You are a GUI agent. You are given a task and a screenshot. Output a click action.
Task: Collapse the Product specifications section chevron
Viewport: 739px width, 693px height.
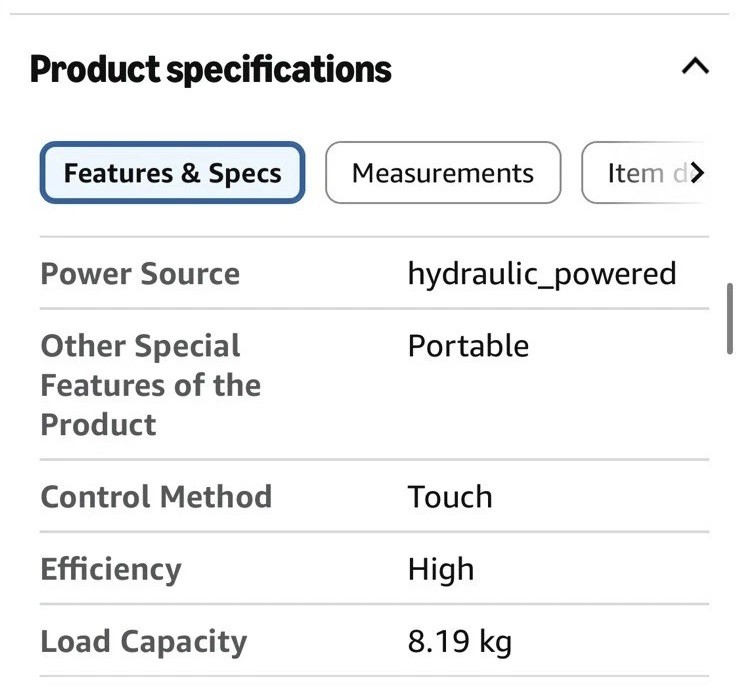(x=695, y=66)
